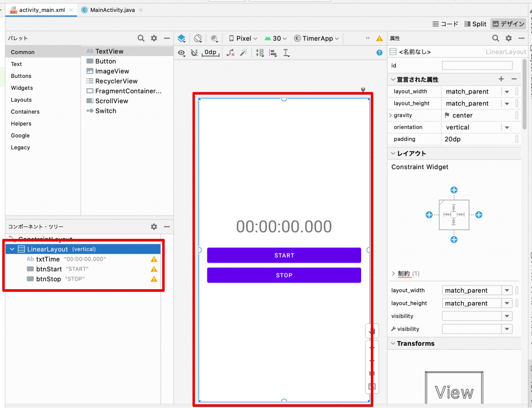Open the layout editor help question mark

(379, 52)
